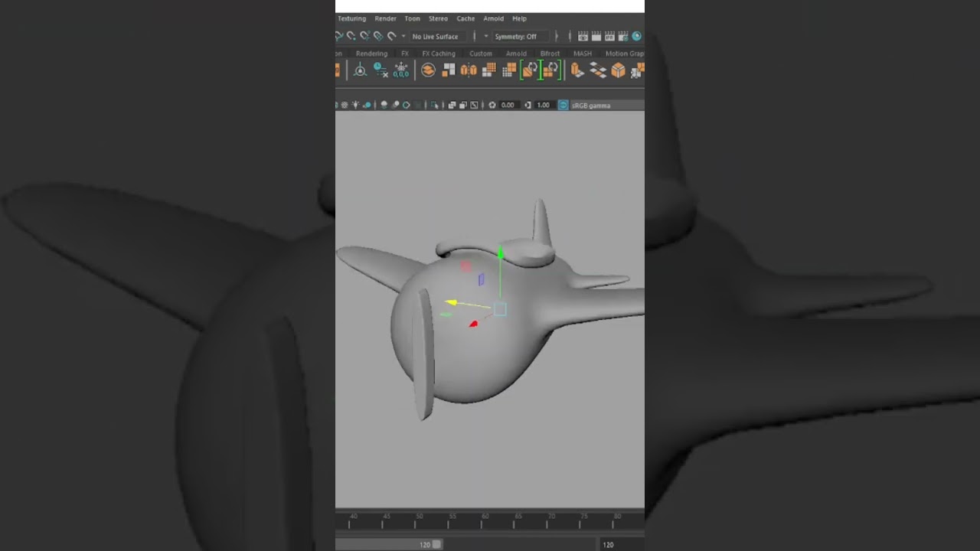Switch to the MASH shelf tab
Screen dimensions: 980x551
(583, 54)
